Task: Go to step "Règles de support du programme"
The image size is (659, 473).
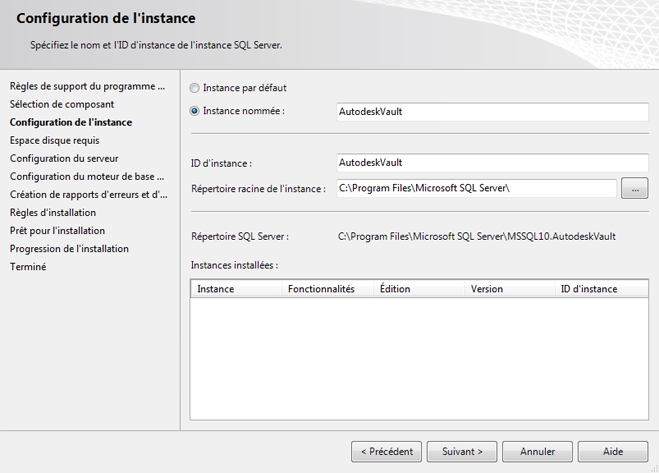Action: [87, 86]
